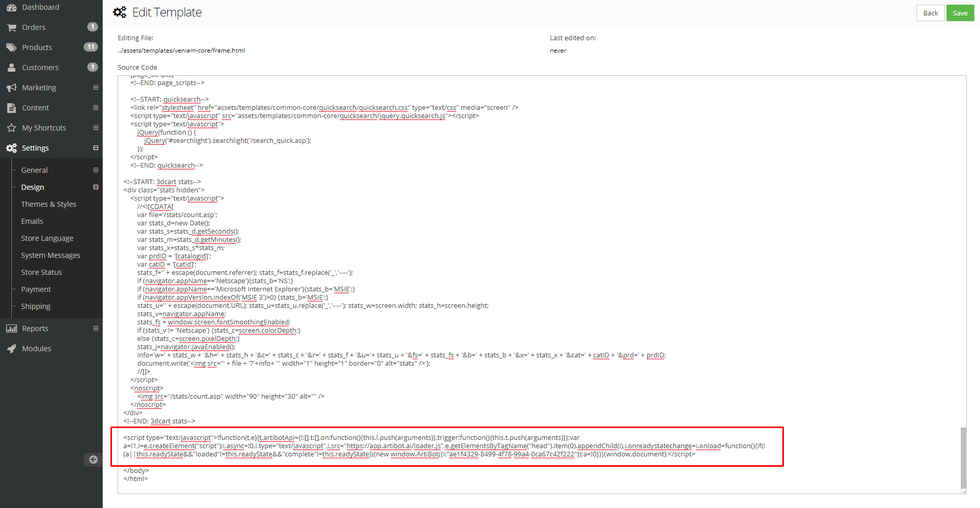Screen dimensions: 980x508
Task: Open System Messages settings
Action: point(51,255)
